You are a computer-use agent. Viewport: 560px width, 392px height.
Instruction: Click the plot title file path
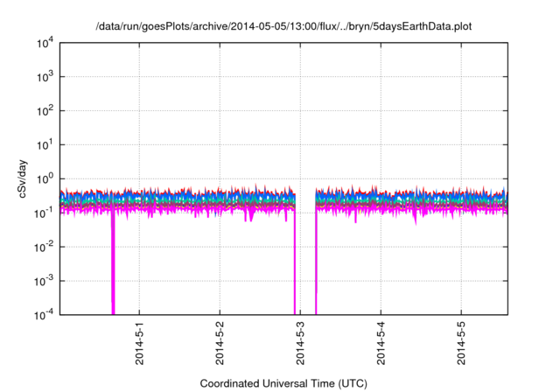click(283, 26)
